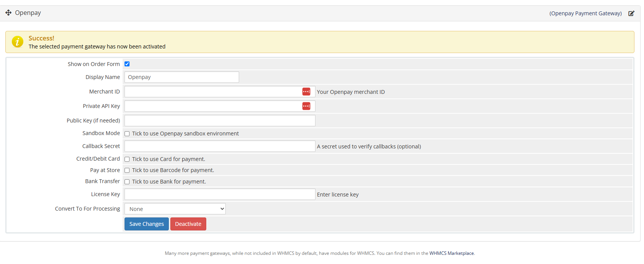
Task: Focus the Merchant ID input field
Action: [x=212, y=92]
